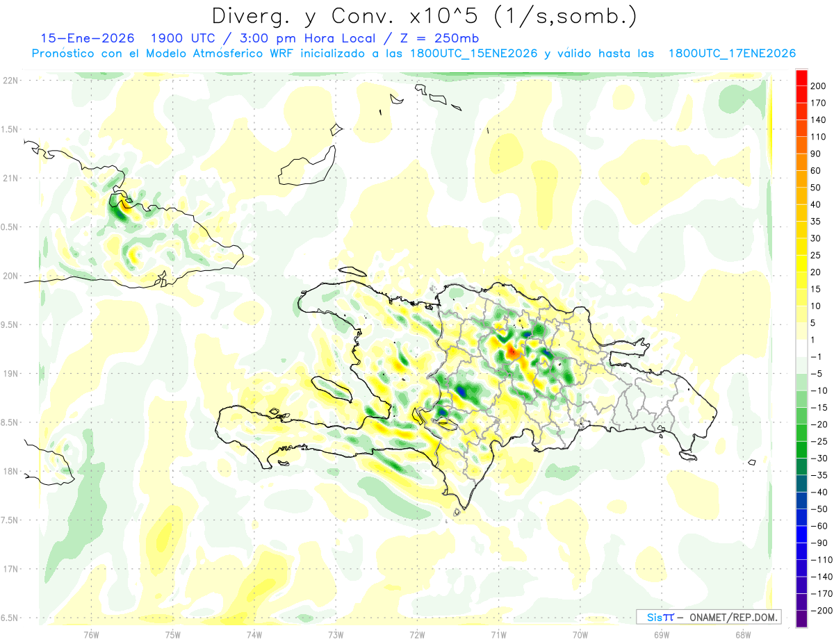This screenshot has width=834, height=644.
Task: Click the '140' positive colorbar value
Action: coord(819,119)
